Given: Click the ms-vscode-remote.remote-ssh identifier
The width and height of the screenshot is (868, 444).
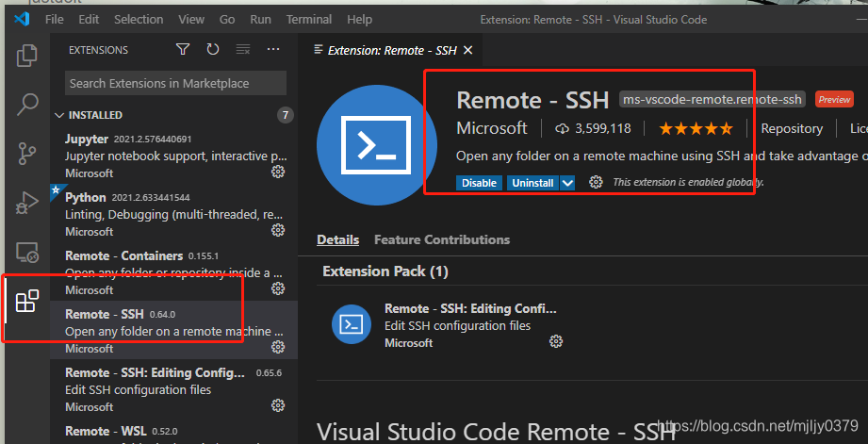Looking at the screenshot, I should click(x=712, y=100).
